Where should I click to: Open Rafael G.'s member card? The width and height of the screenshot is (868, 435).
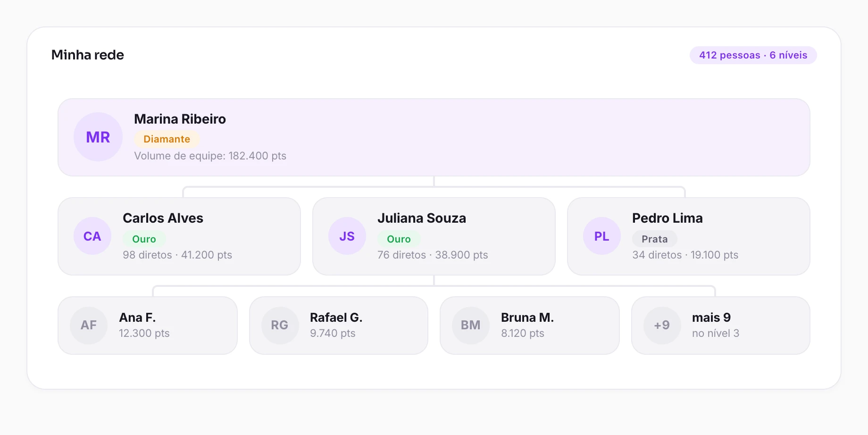point(339,325)
